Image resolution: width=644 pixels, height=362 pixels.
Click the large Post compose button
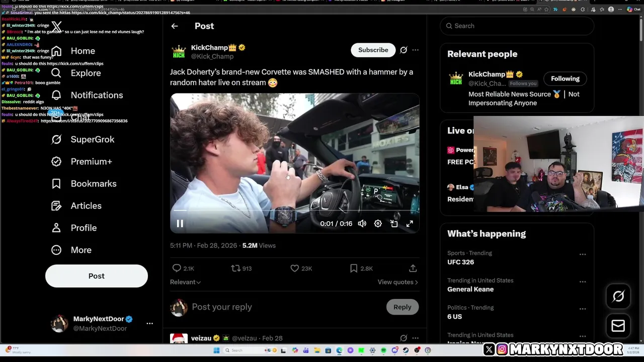(x=97, y=276)
